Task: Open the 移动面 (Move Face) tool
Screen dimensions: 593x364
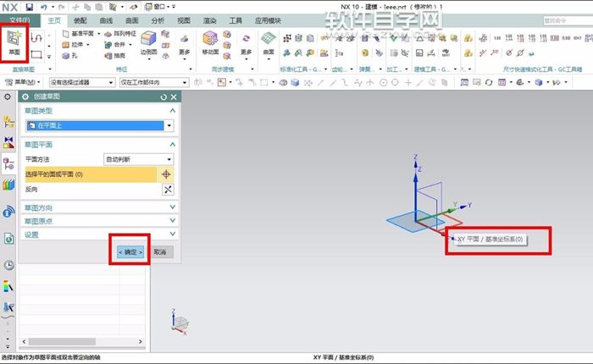Action: point(211,40)
